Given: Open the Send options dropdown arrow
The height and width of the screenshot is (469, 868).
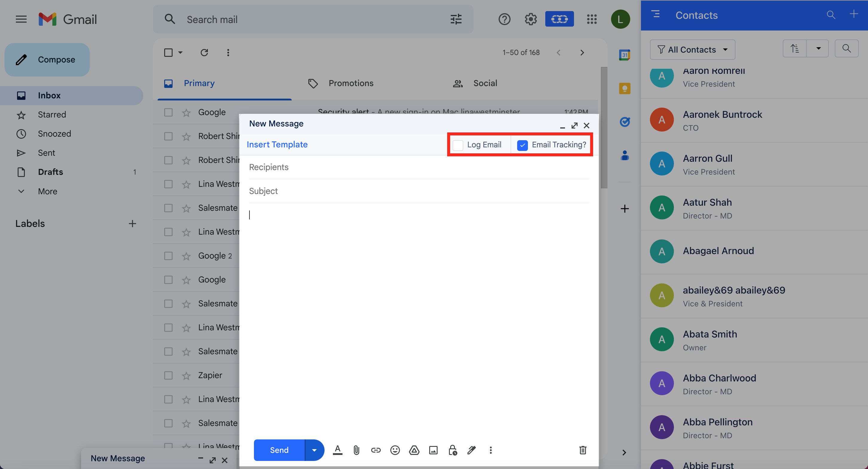Looking at the screenshot, I should pyautogui.click(x=314, y=450).
